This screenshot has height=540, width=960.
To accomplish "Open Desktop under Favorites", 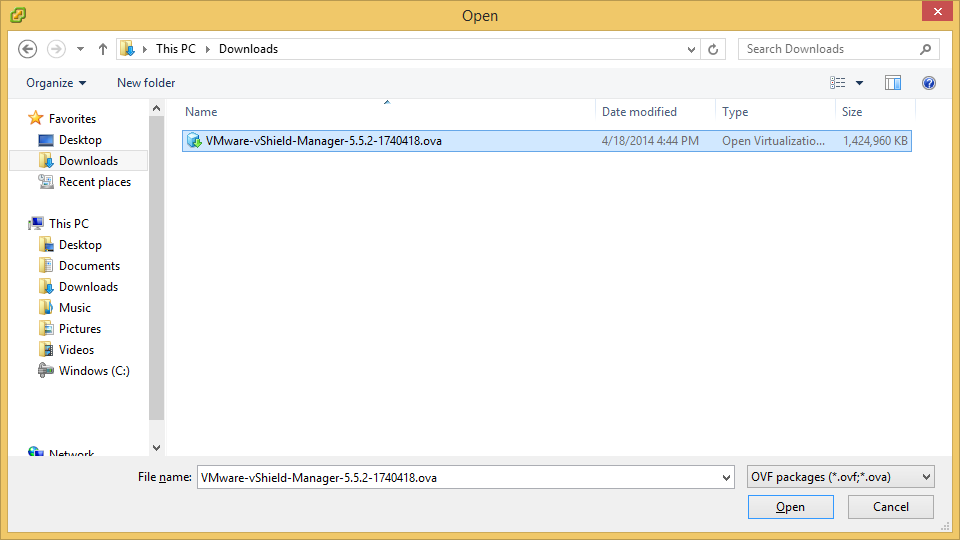I will pyautogui.click(x=80, y=140).
